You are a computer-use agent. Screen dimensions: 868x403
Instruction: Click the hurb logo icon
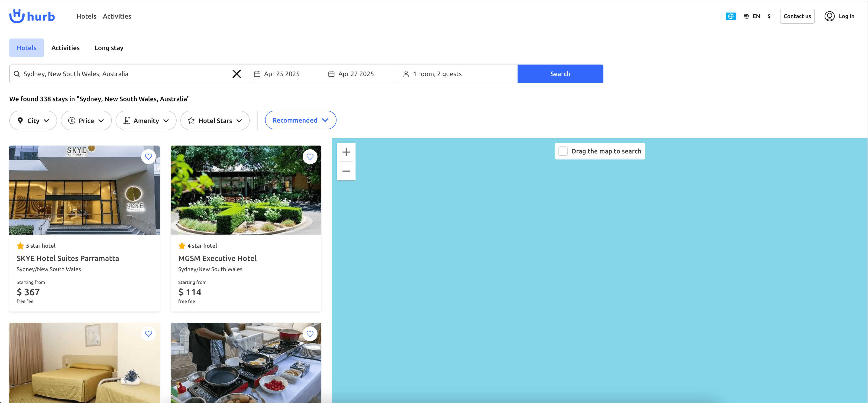17,16
